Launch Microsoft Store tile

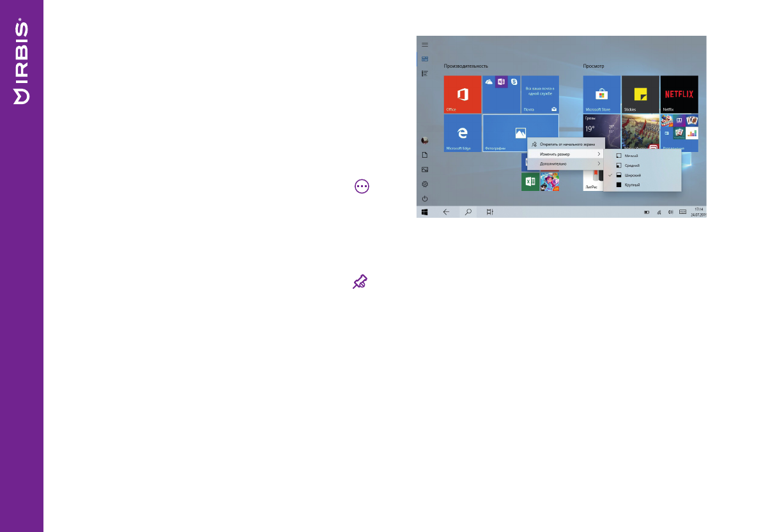click(601, 96)
